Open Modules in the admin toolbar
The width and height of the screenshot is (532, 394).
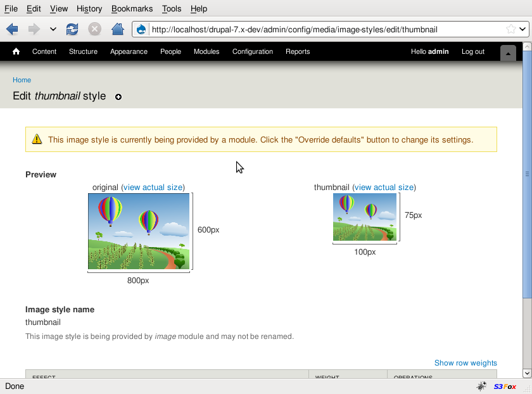click(206, 51)
